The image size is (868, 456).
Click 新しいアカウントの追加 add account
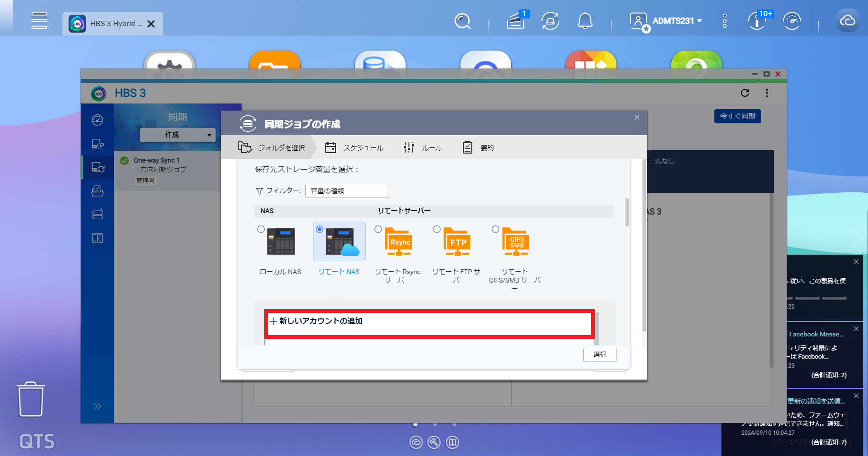(429, 323)
